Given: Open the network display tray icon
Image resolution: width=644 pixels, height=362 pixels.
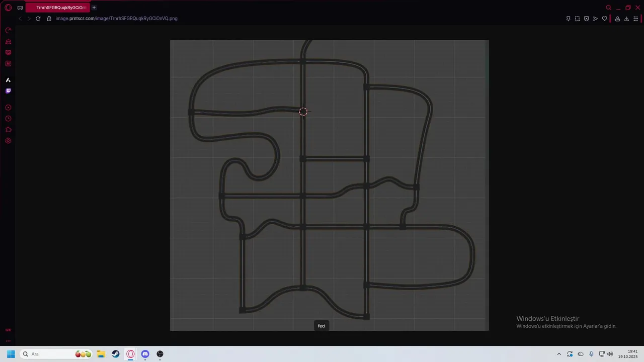Looking at the screenshot, I should coord(602,354).
